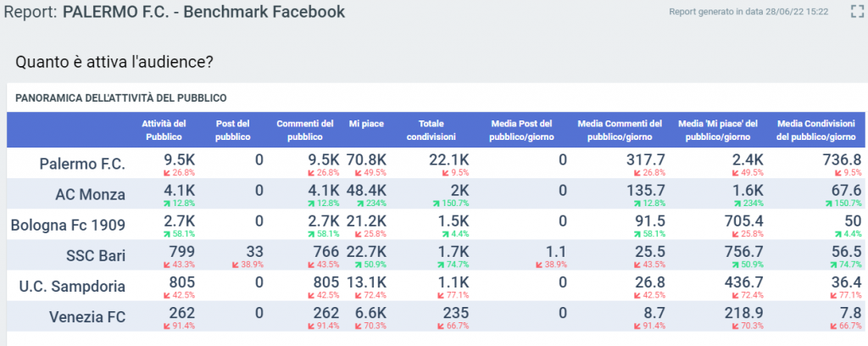Screen dimensions: 868x346
Task: Click Bologna Fc 1909 media commenti value 91.5
Action: click(x=650, y=221)
